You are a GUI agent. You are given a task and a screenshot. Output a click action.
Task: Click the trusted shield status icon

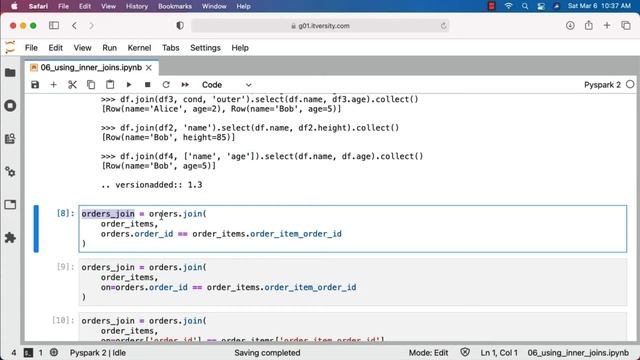click(465, 352)
